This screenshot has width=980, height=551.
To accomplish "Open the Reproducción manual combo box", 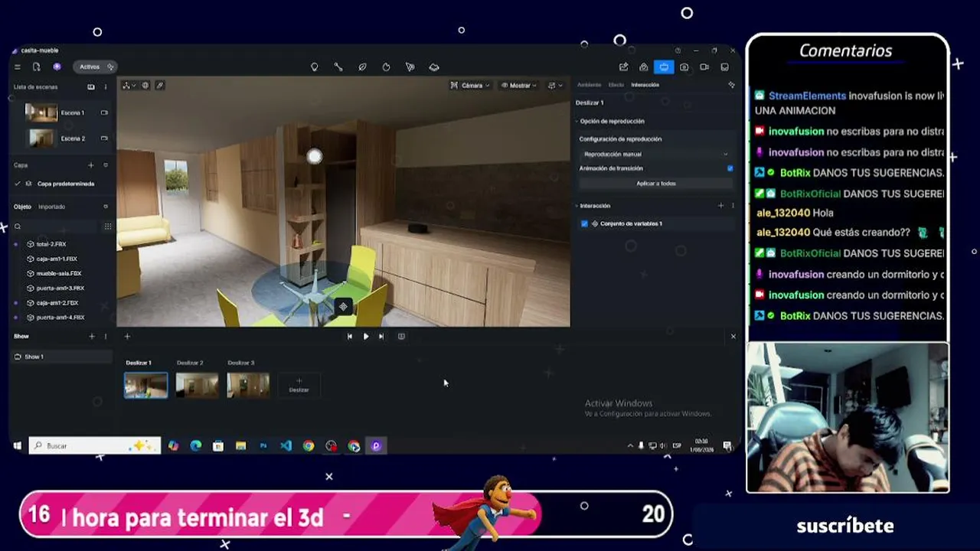I will [655, 154].
